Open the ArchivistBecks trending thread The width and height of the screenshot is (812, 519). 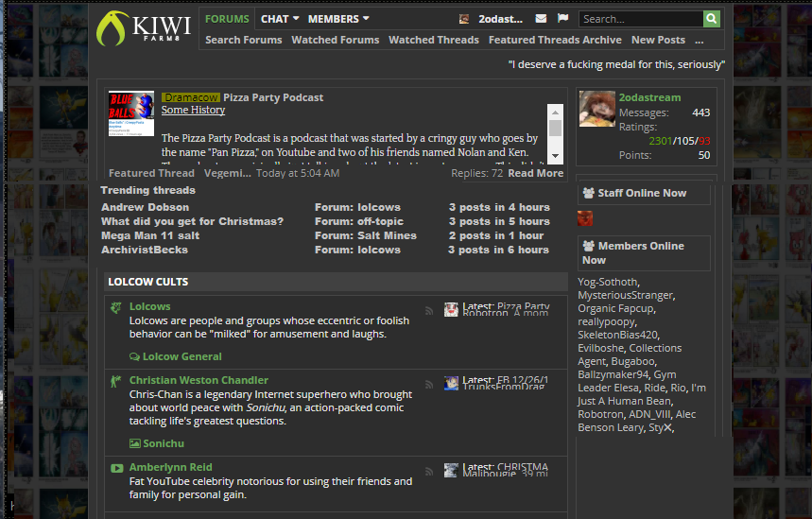click(145, 250)
